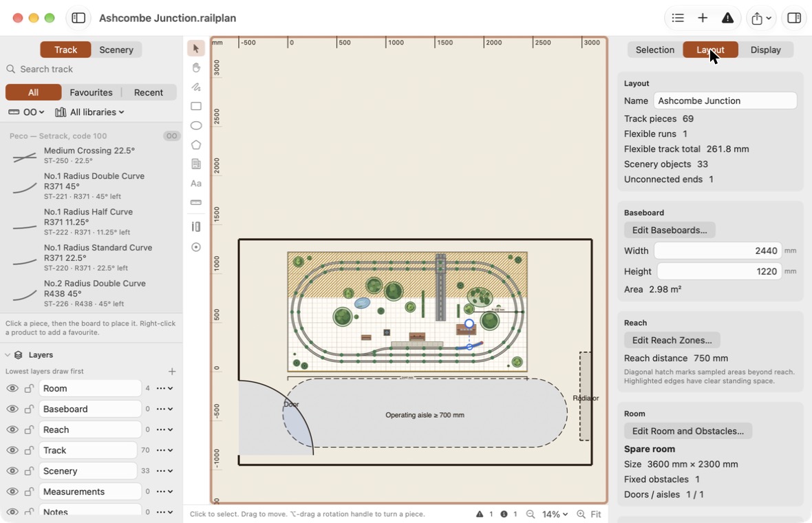The image size is (812, 523).
Task: Show All track pieces filter
Action: [33, 92]
